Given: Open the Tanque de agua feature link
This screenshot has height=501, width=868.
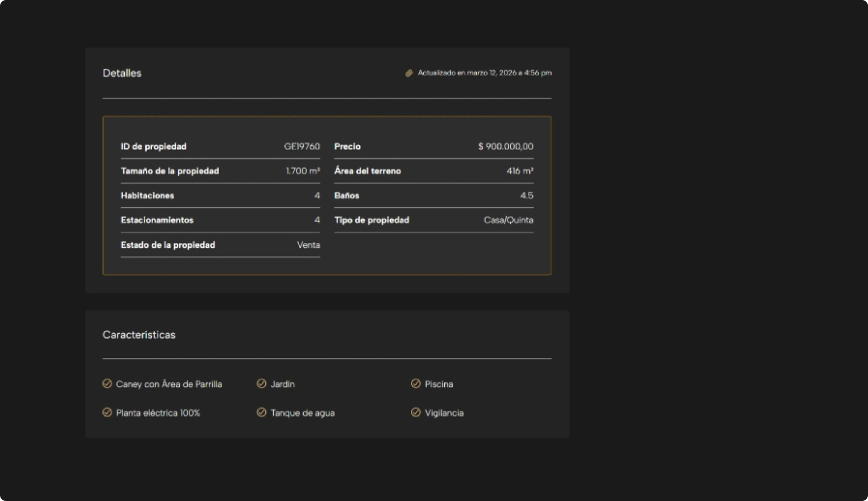Looking at the screenshot, I should 303,413.
